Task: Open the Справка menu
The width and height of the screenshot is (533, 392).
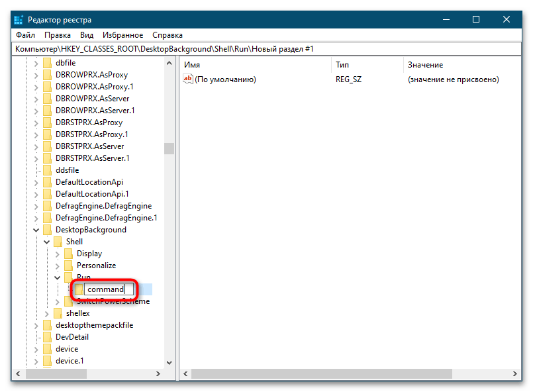Action: (168, 35)
